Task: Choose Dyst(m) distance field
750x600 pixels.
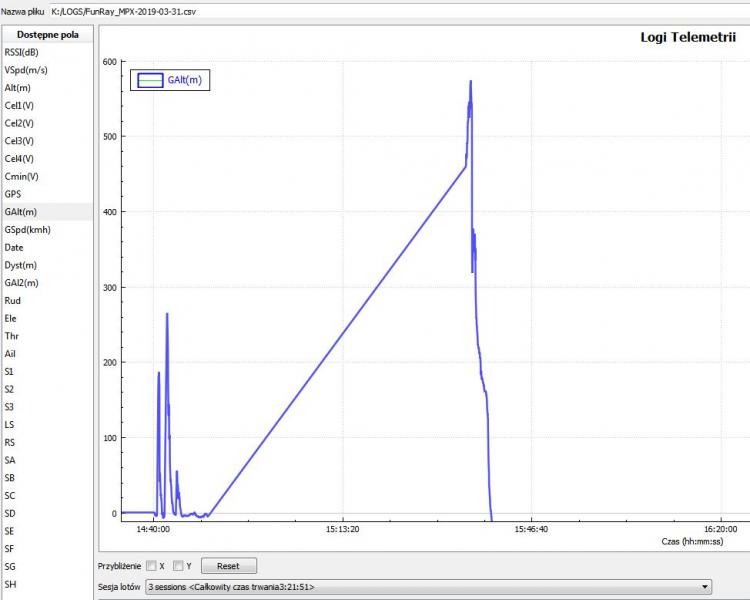Action: pos(20,265)
